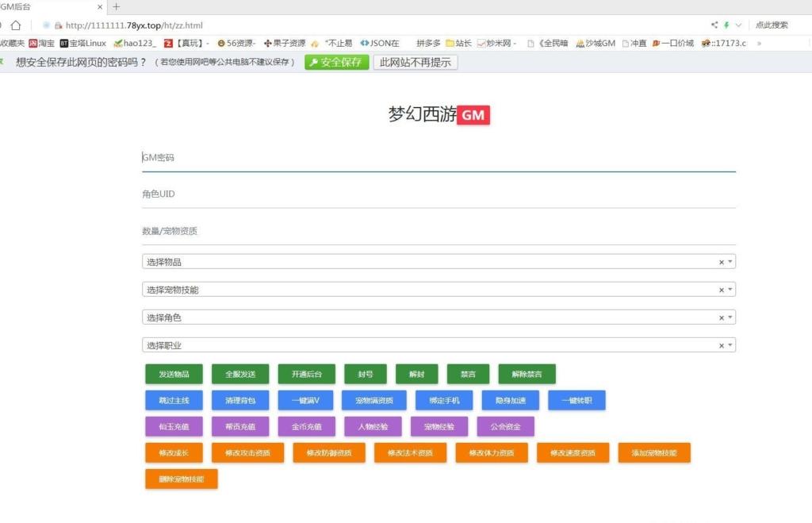Viewport: 812px width, 523px height.
Task: Click the 删除宠物技能 button
Action: click(182, 479)
